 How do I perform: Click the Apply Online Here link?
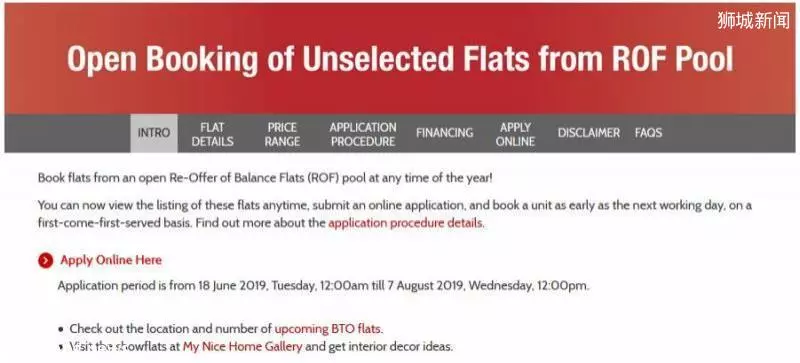pyautogui.click(x=111, y=260)
